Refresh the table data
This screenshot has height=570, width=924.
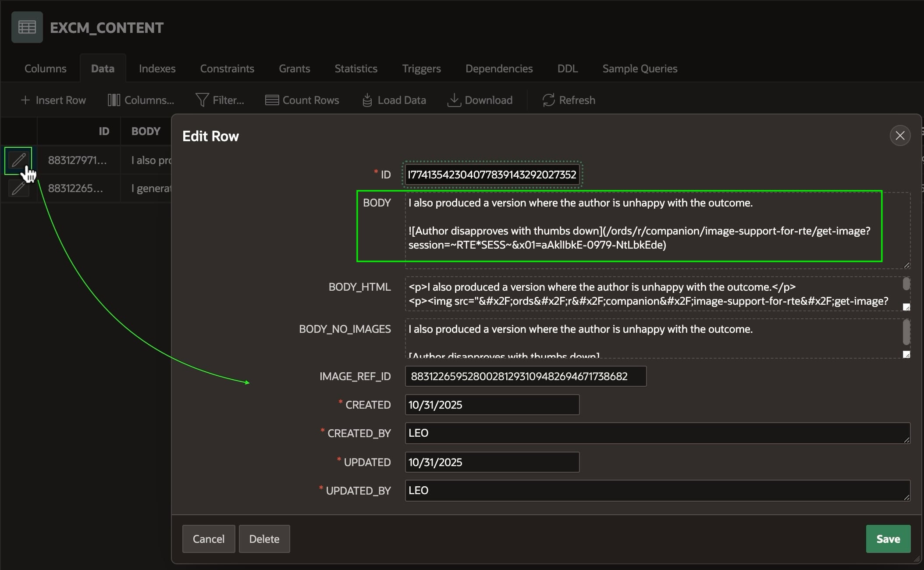[569, 100]
